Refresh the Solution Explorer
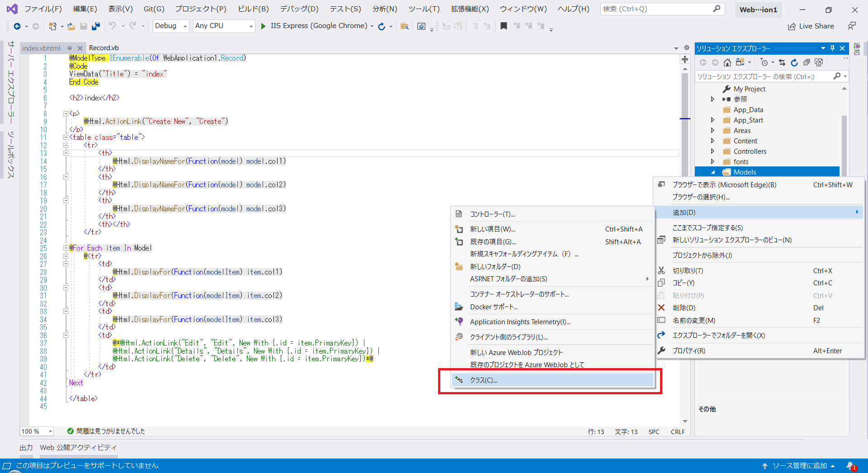Image resolution: width=868 pixels, height=473 pixels. [x=794, y=62]
